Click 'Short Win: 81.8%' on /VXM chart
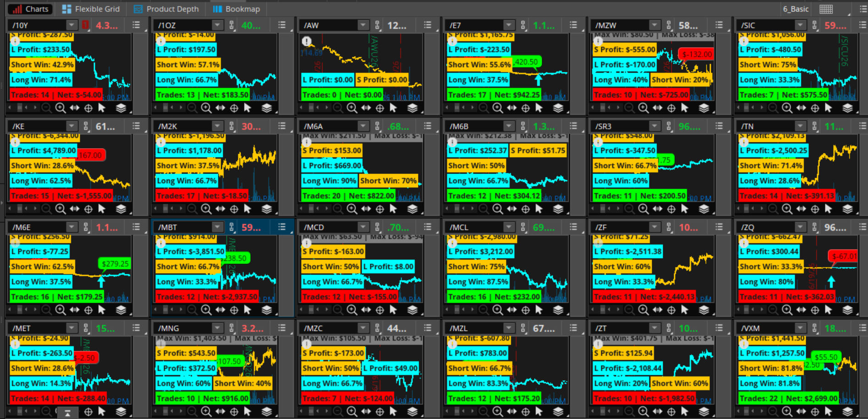The width and height of the screenshot is (868, 419). pos(771,368)
